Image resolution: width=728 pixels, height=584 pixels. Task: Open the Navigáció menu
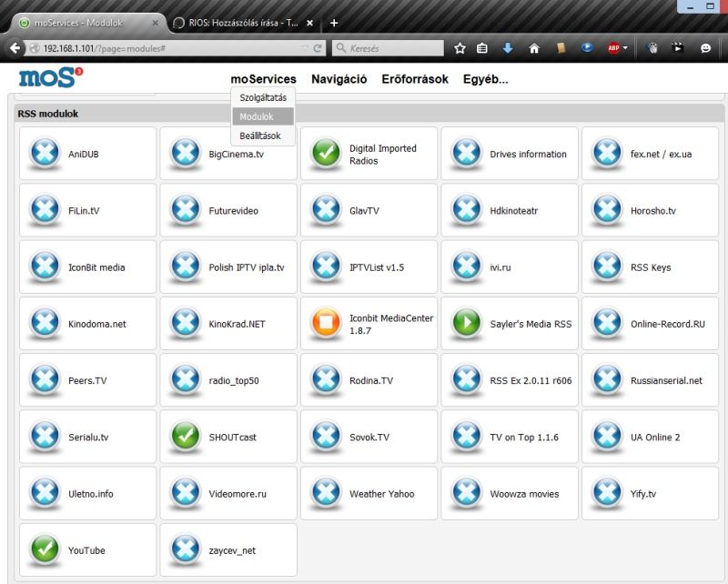tap(339, 79)
